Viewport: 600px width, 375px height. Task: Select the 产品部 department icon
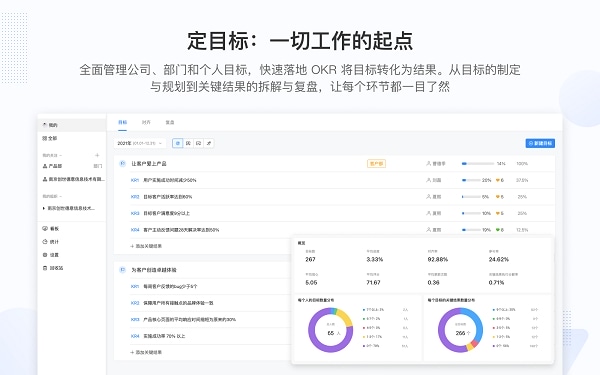45,166
